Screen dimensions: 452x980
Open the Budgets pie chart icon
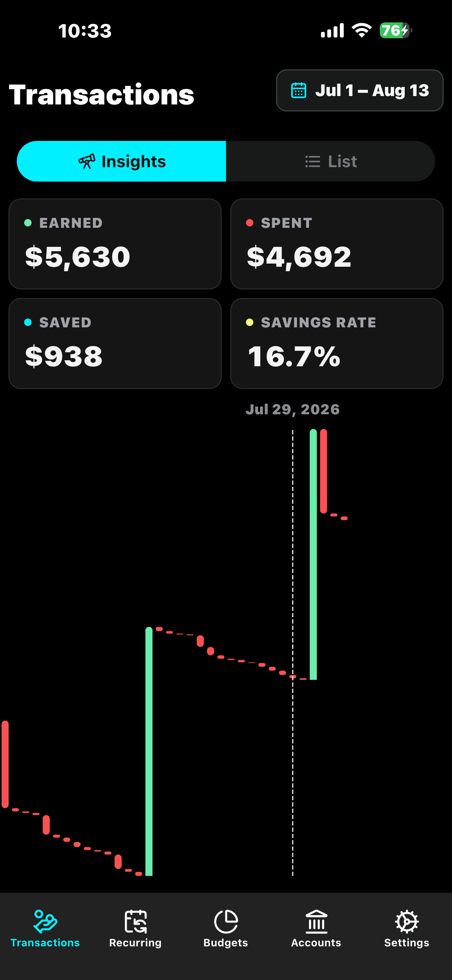[x=226, y=921]
